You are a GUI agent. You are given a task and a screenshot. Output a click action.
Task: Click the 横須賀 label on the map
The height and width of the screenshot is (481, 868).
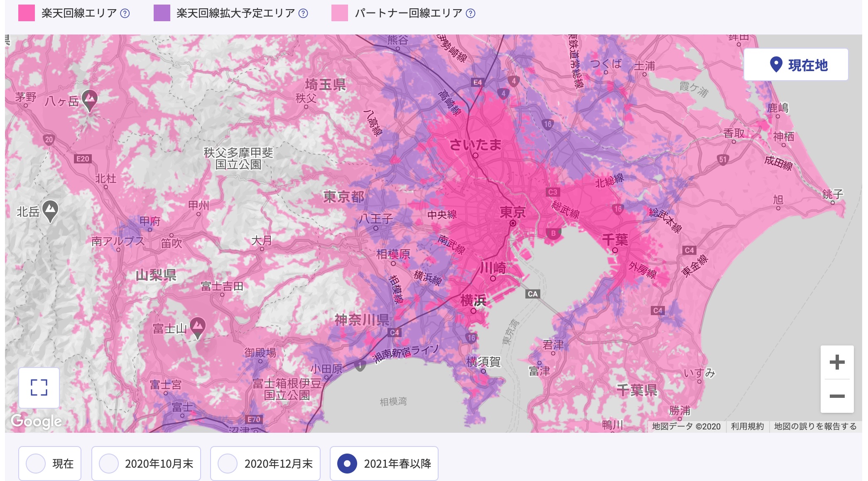point(483,362)
